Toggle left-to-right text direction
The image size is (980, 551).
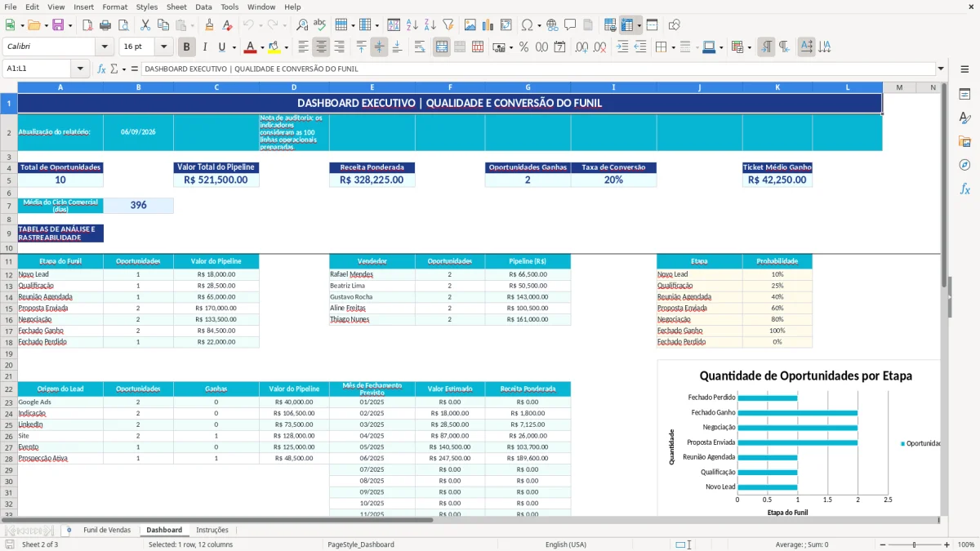coord(766,47)
